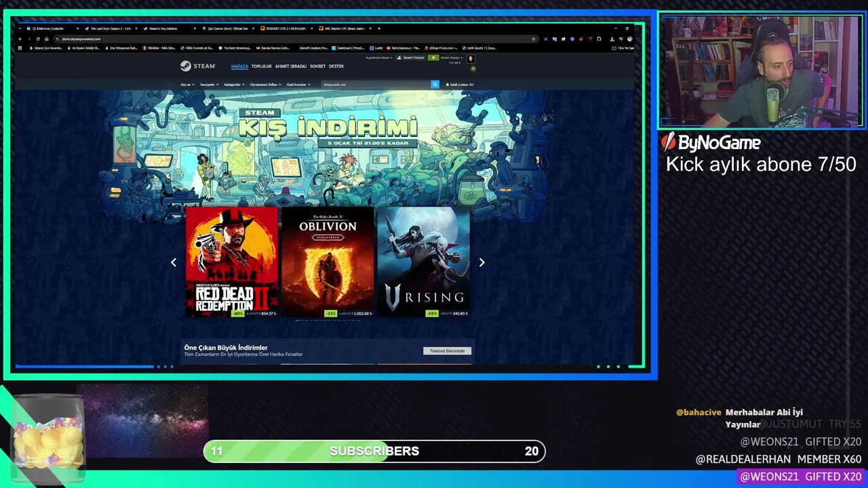Close the Epic Games Store tab
This screenshot has width=868, height=488.
pos(253,28)
